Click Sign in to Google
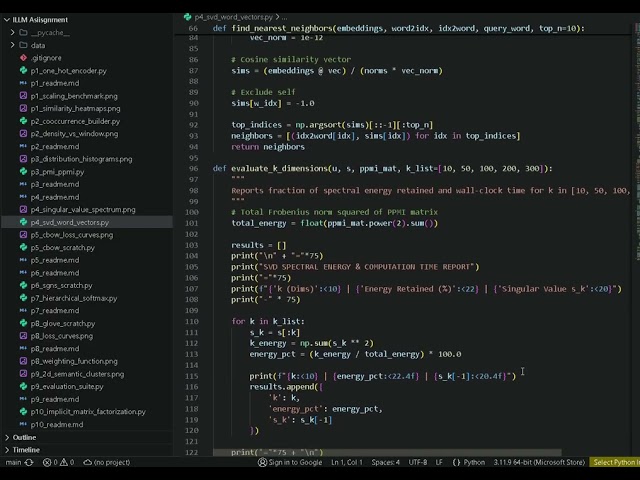Screen dimensions: 640x480 coord(290,462)
